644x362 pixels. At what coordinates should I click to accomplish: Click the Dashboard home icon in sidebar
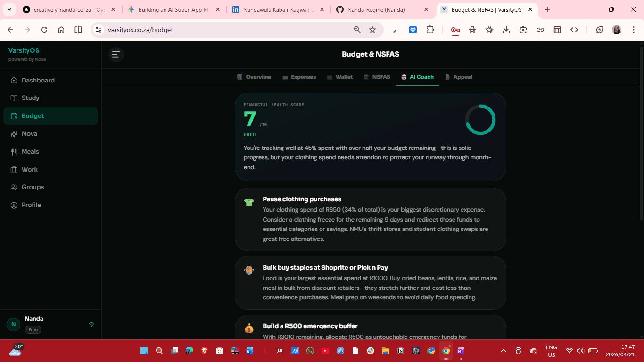point(14,81)
